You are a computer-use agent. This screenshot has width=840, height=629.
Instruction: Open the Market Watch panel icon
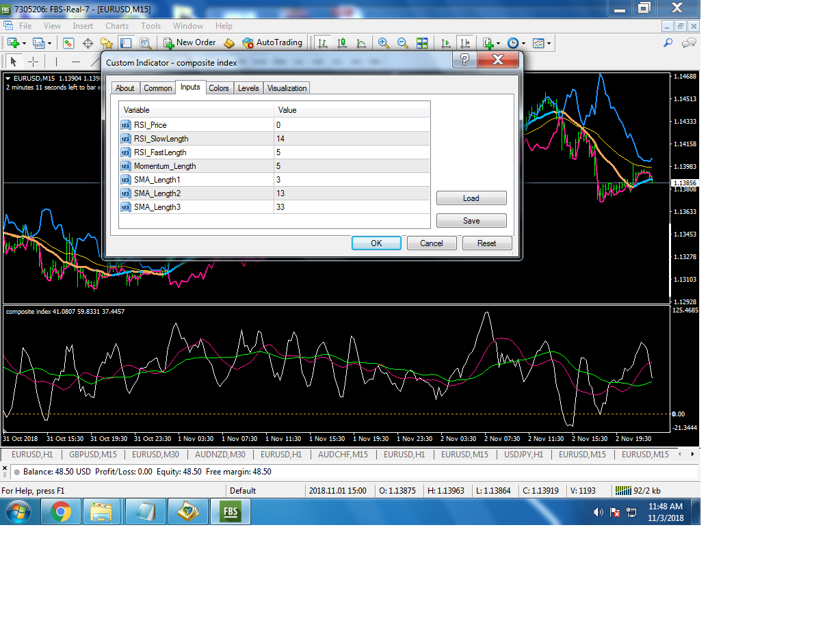point(68,43)
